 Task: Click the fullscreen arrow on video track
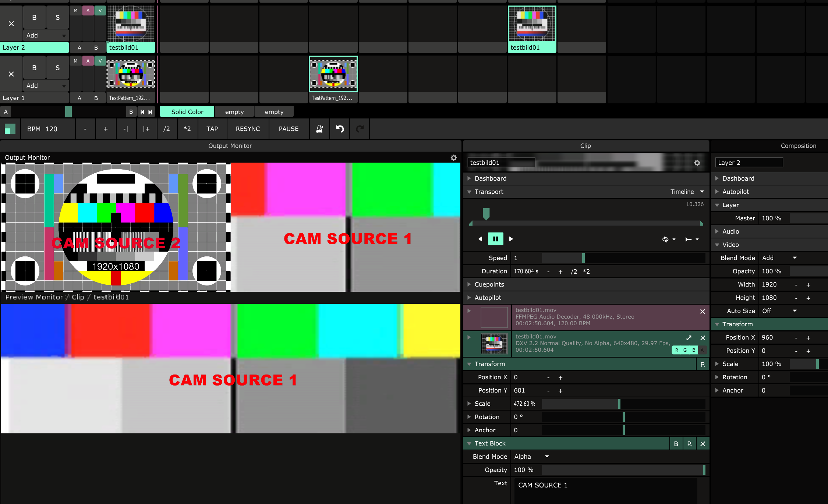click(x=689, y=338)
